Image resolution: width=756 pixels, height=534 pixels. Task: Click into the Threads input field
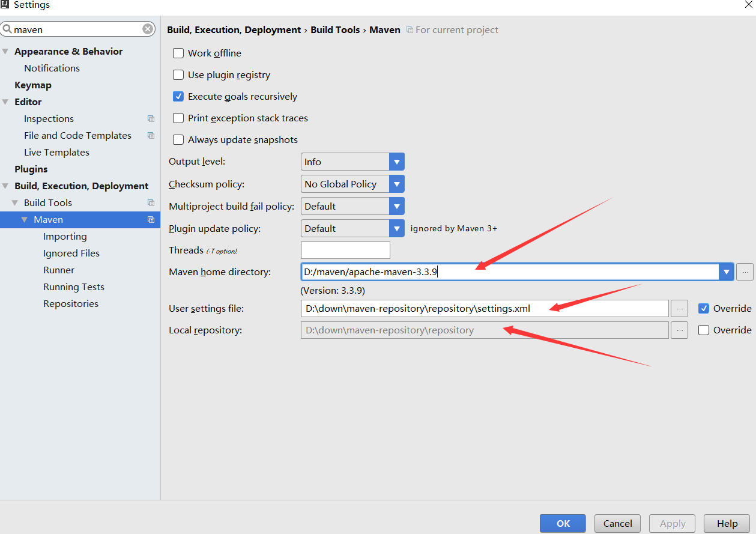tap(345, 250)
